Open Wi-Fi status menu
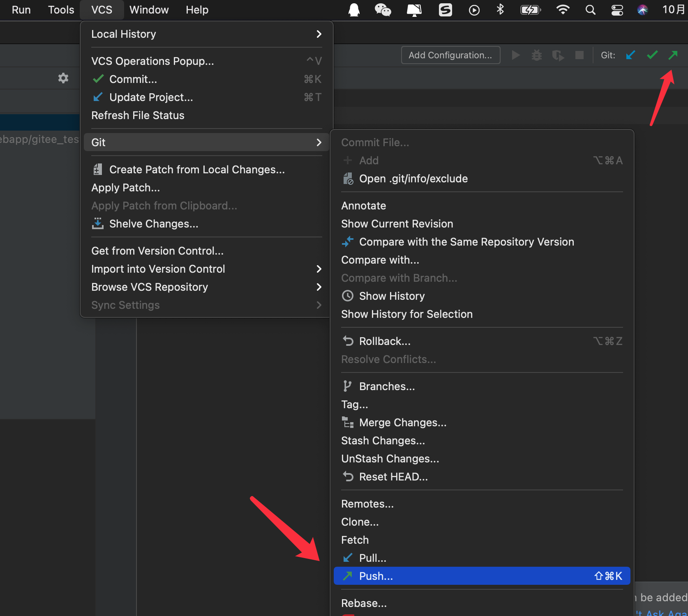Image resolution: width=688 pixels, height=616 pixels. [x=563, y=10]
